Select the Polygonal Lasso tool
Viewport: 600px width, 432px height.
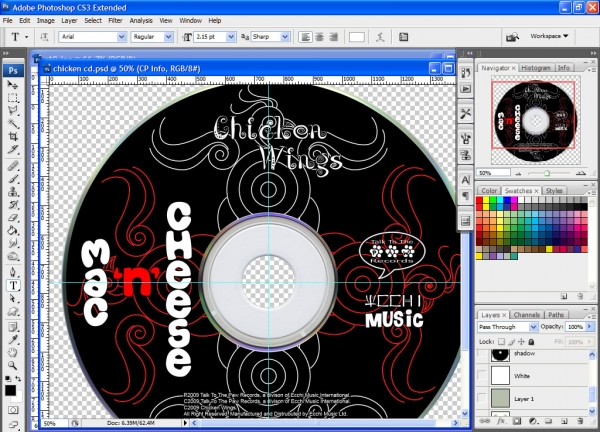coord(13,110)
